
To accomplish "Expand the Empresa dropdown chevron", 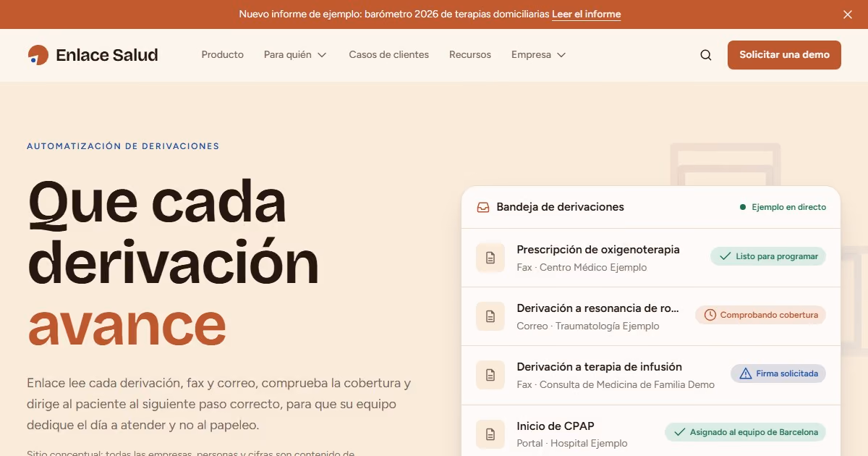I will [561, 55].
